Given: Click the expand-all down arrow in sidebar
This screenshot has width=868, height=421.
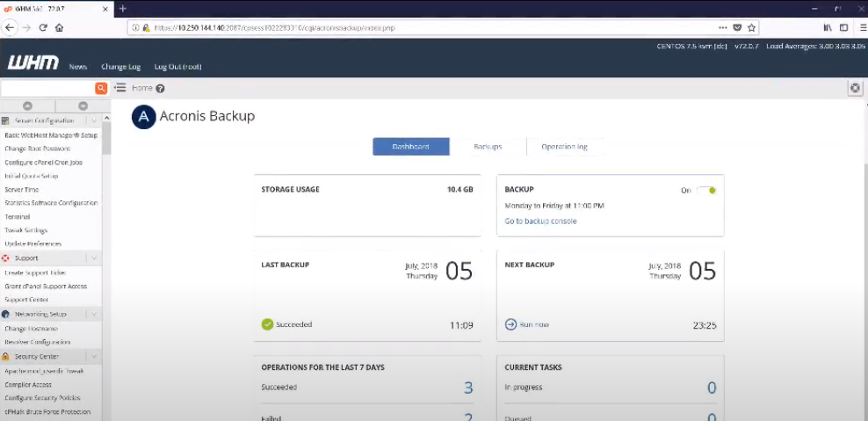Looking at the screenshot, I should [x=83, y=105].
